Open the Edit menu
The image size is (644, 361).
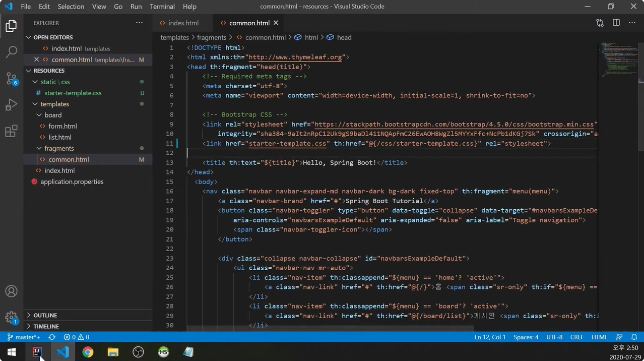44,7
